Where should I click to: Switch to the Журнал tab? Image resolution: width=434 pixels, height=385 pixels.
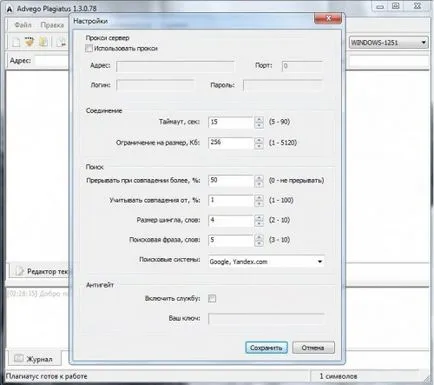[34, 359]
